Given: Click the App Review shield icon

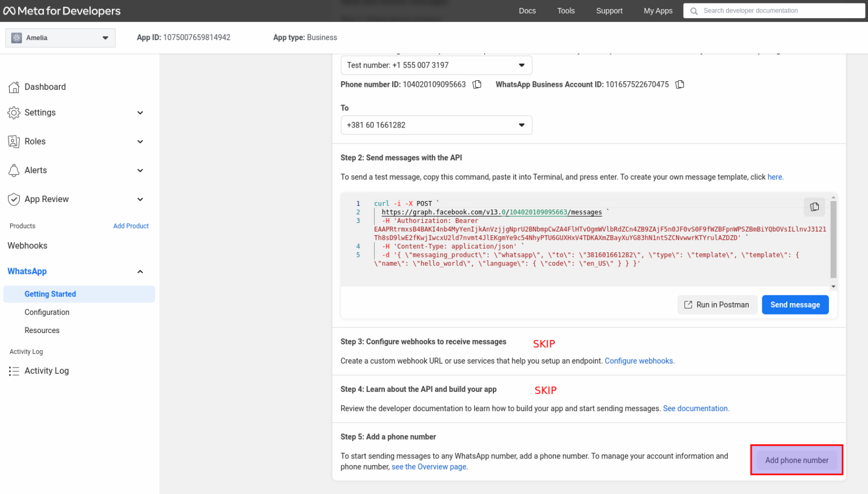Looking at the screenshot, I should click(x=14, y=199).
